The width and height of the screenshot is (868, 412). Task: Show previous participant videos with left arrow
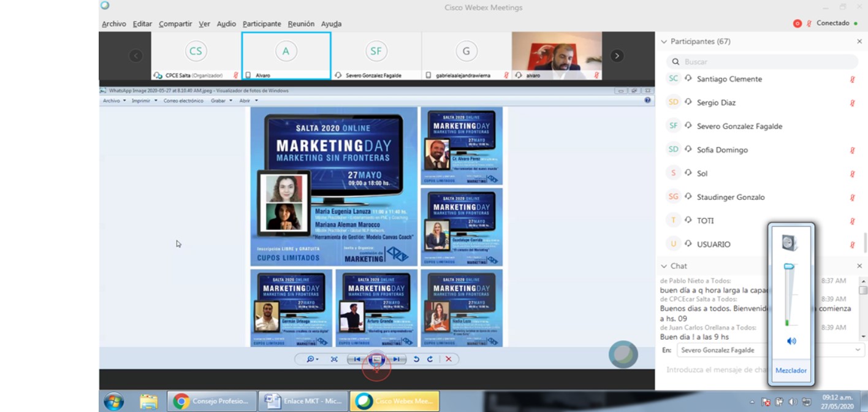pyautogui.click(x=136, y=56)
